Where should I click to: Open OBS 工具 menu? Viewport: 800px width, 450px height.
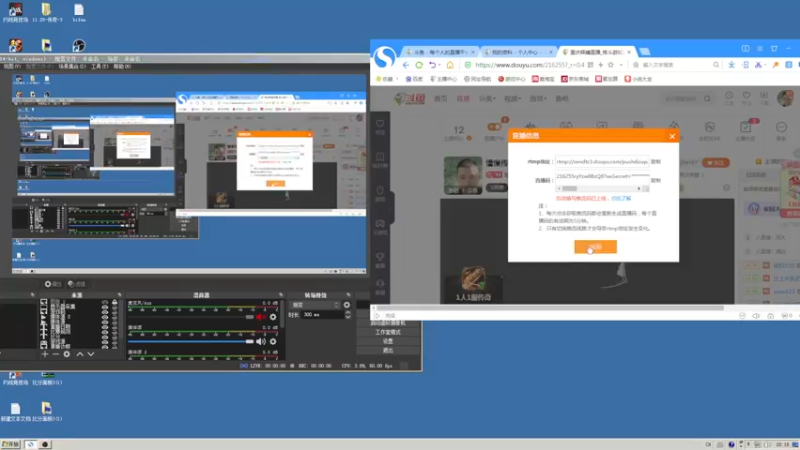[98, 66]
